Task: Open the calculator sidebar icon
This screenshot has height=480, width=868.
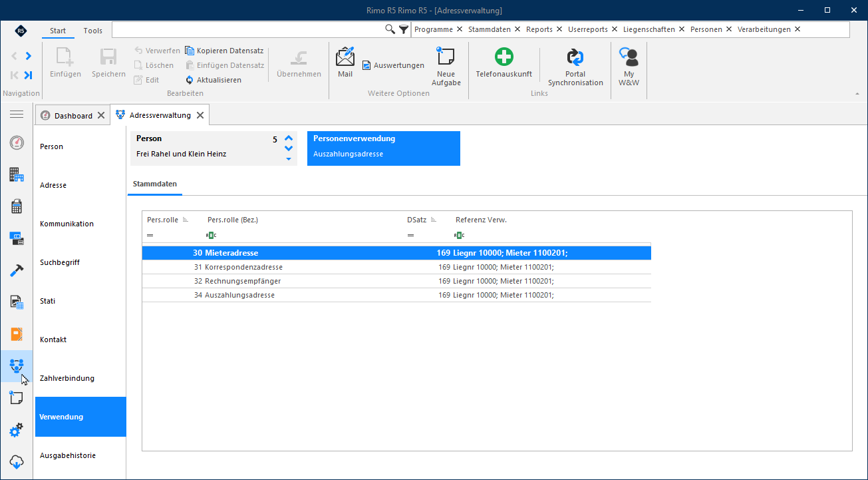Action: point(17,207)
